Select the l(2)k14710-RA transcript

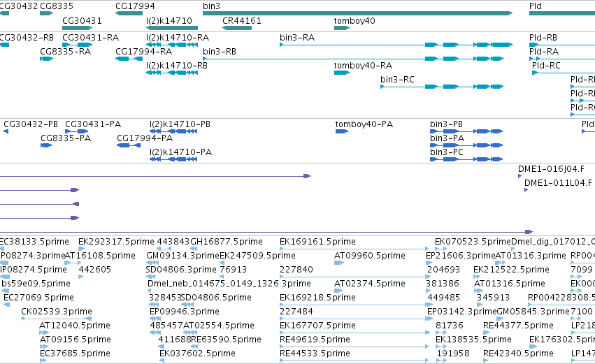172,45
